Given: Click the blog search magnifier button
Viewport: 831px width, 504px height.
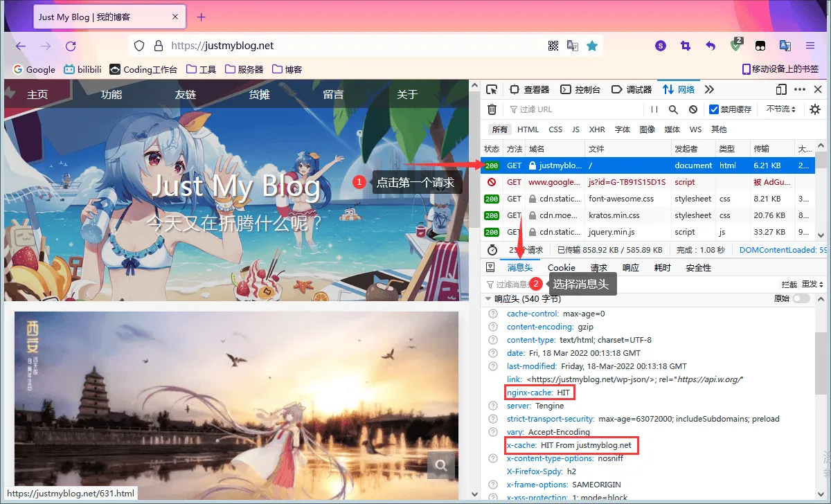Looking at the screenshot, I should (441, 465).
